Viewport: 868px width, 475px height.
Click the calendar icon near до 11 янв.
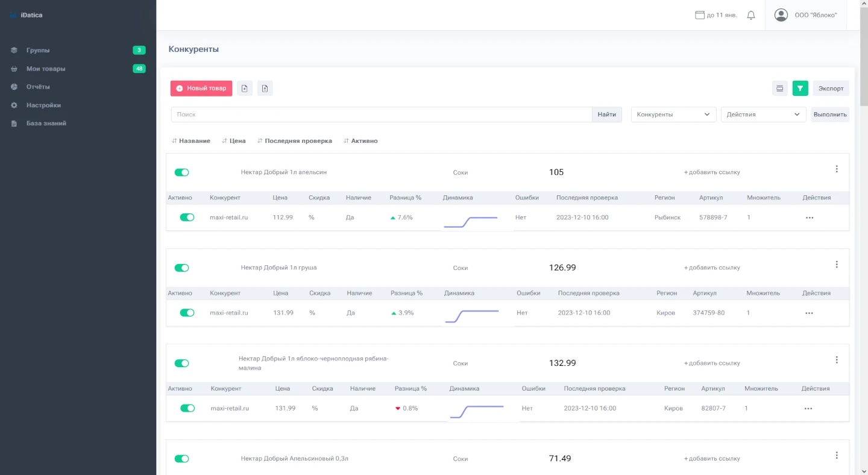click(x=700, y=15)
